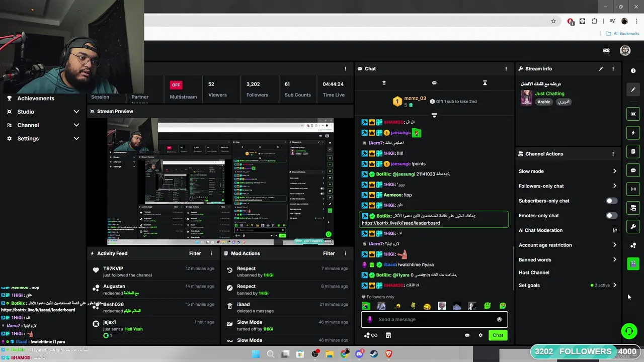Open the profile avatar at top right
This screenshot has width=644, height=362.
tap(625, 51)
